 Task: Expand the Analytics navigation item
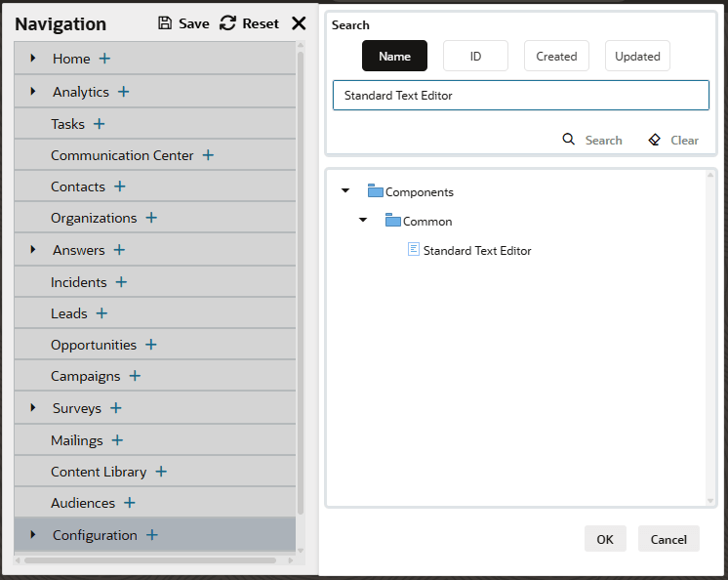(33, 91)
